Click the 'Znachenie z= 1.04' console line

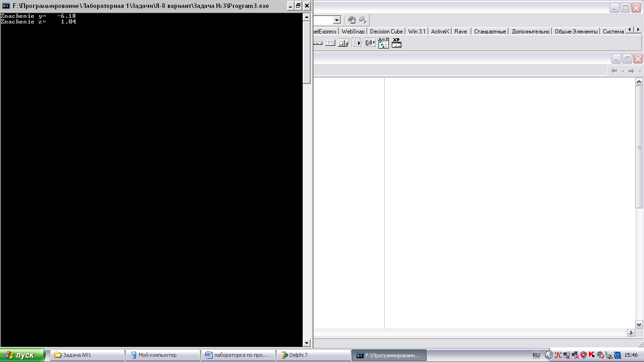coord(38,22)
